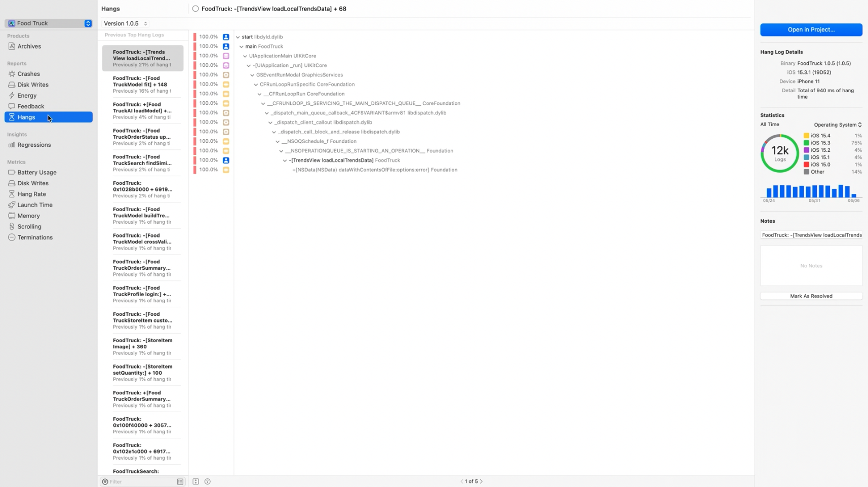Open Archives in the Products section
The height and width of the screenshot is (487, 868).
tap(49, 46)
